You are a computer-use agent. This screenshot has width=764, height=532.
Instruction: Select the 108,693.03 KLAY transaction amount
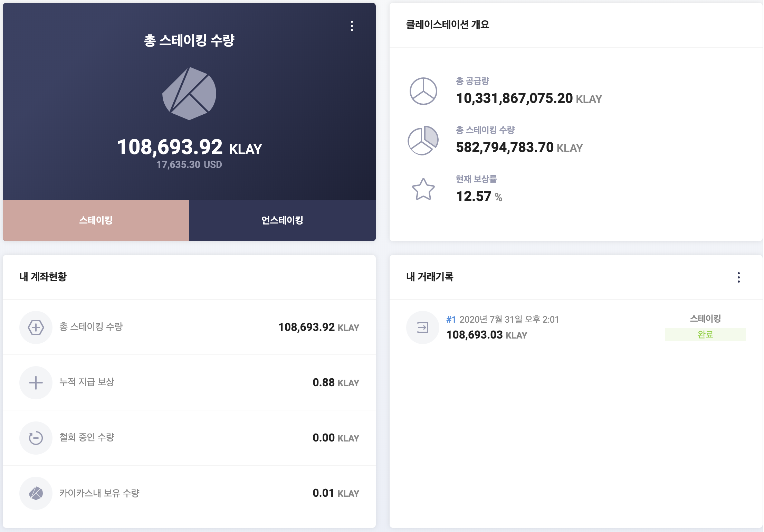click(486, 335)
